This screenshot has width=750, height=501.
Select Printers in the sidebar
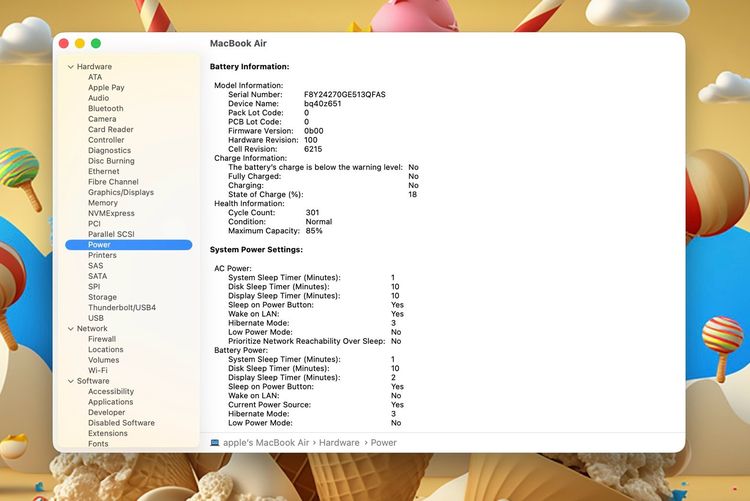[102, 255]
